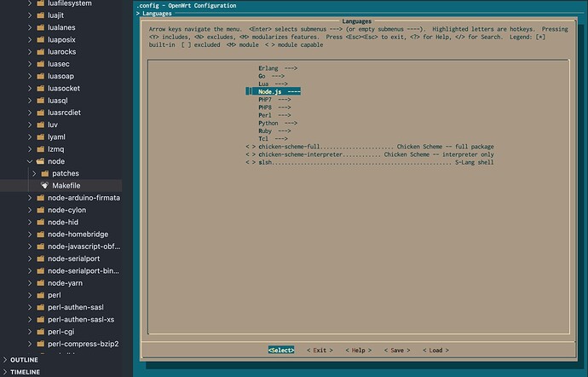Click the luv folder icon
Image resolution: width=588 pixels, height=377 pixels.
click(41, 125)
